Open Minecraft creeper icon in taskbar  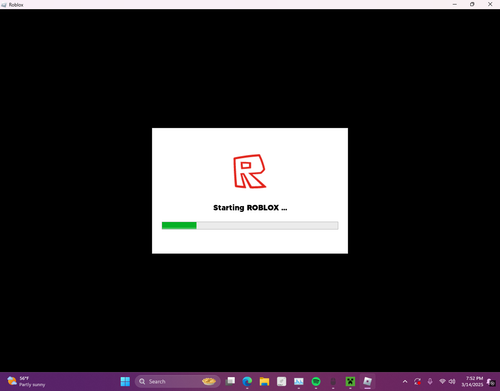[x=350, y=381]
